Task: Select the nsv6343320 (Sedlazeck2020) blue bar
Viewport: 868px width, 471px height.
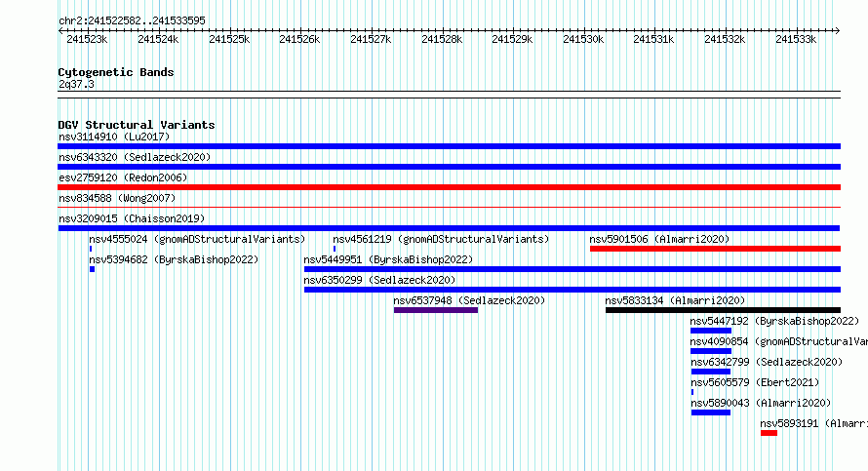Action: click(449, 167)
